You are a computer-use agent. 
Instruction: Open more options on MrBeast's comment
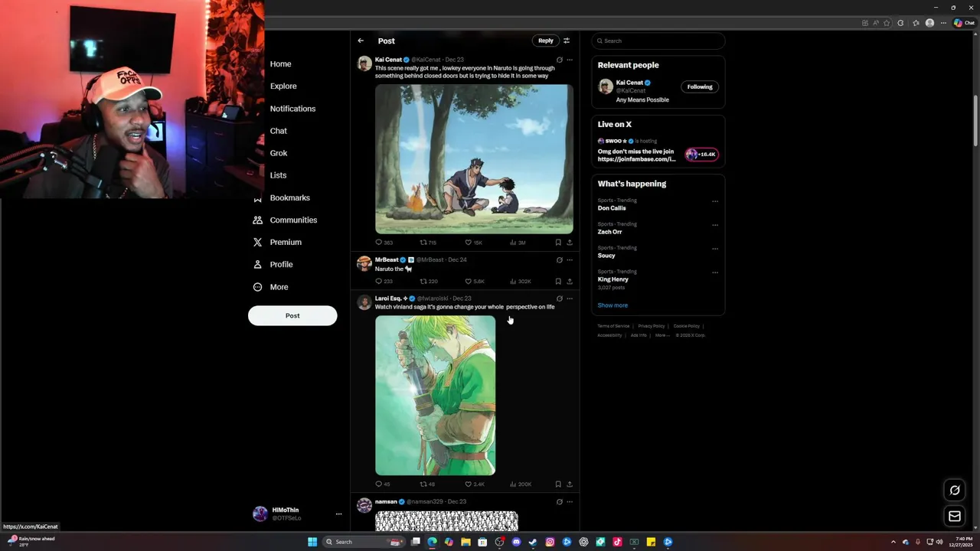(x=570, y=260)
